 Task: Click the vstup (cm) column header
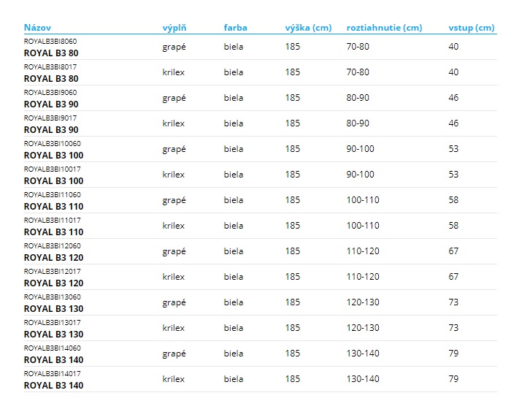[471, 28]
